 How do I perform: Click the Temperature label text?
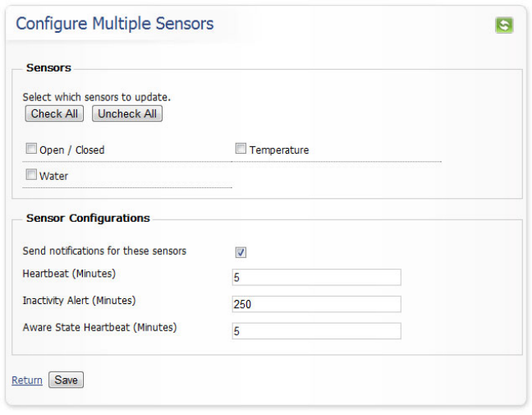click(x=279, y=150)
